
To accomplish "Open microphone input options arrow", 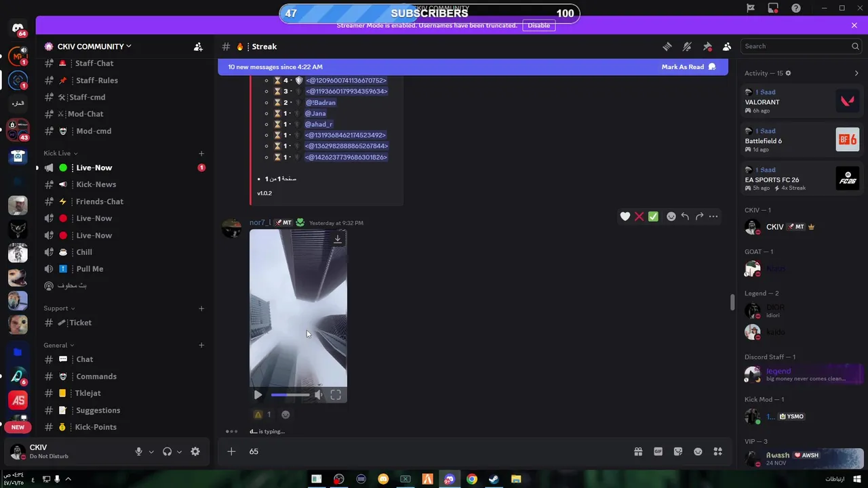I will [x=151, y=451].
